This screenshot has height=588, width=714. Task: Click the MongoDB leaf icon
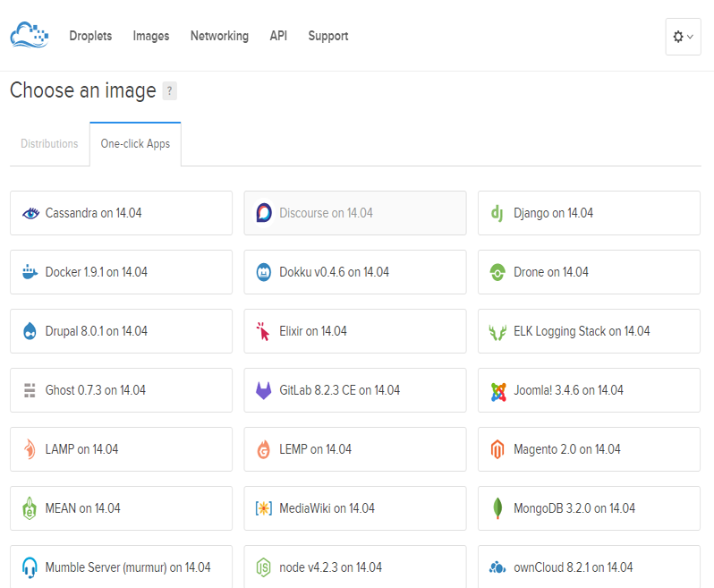click(x=497, y=508)
